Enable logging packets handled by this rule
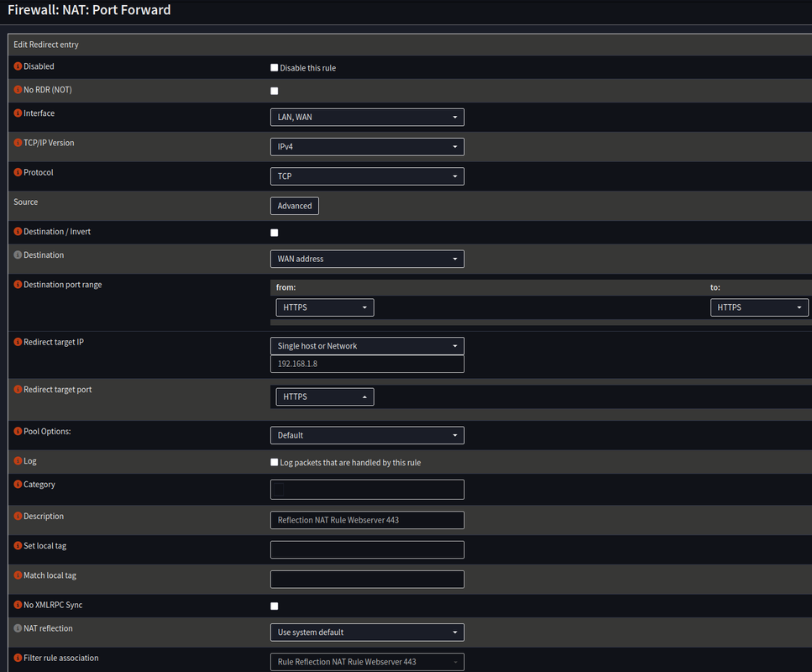Screen dimensions: 812x672 point(275,462)
